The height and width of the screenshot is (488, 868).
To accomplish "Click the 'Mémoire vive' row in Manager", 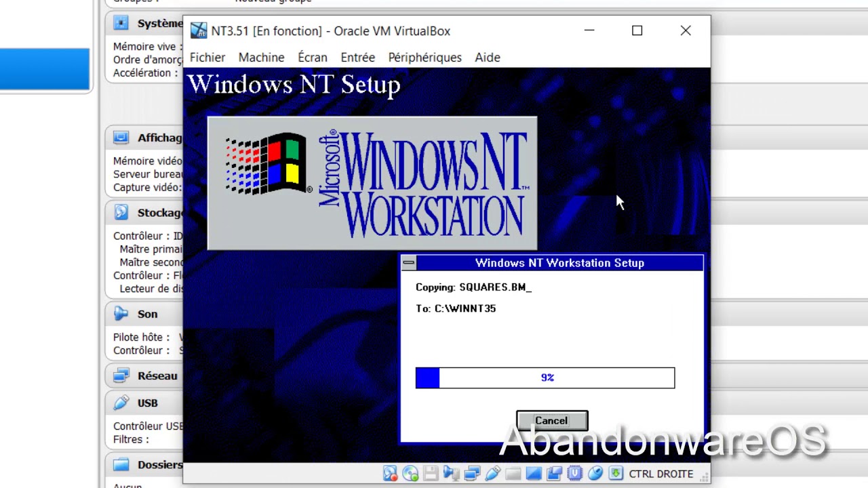I will (148, 47).
